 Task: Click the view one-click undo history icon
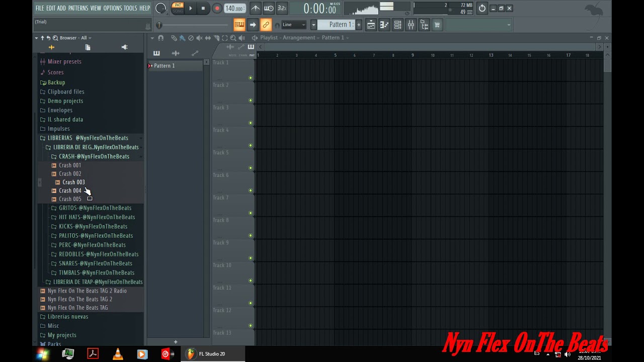(x=482, y=8)
